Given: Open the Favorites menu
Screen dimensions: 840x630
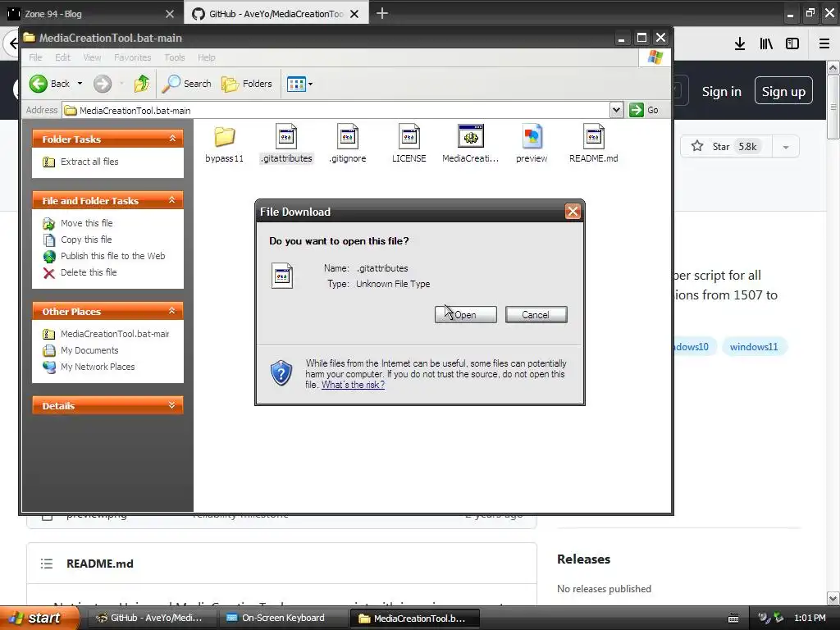Looking at the screenshot, I should (132, 57).
